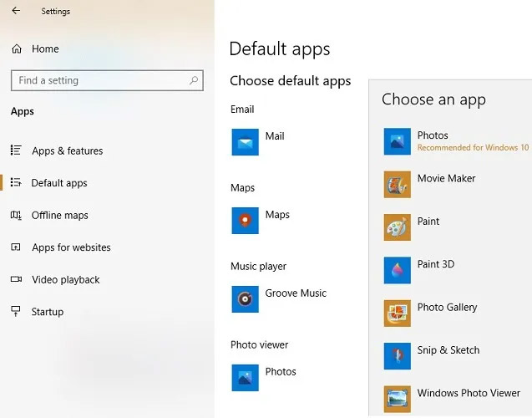This screenshot has width=532, height=418.
Task: Select the Windows Photo Viewer icon
Action: point(398,399)
